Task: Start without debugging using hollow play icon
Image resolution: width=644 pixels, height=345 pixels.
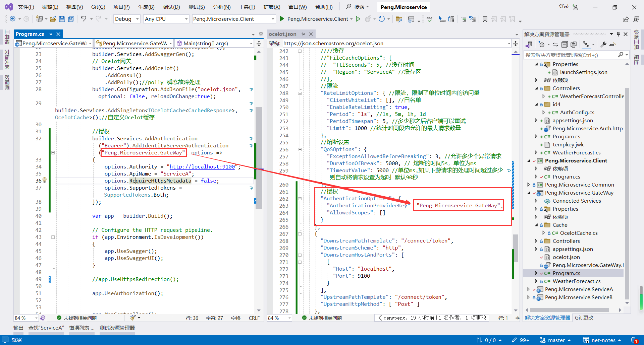Action: coord(358,19)
